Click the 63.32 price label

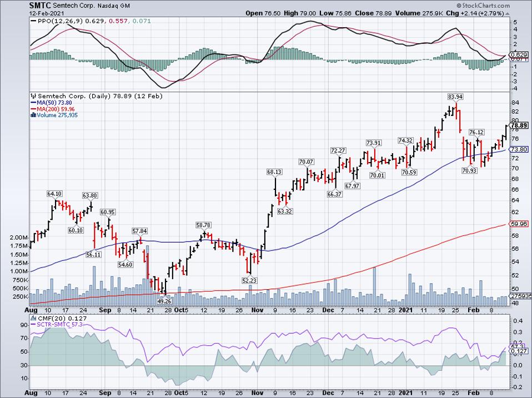pos(285,211)
